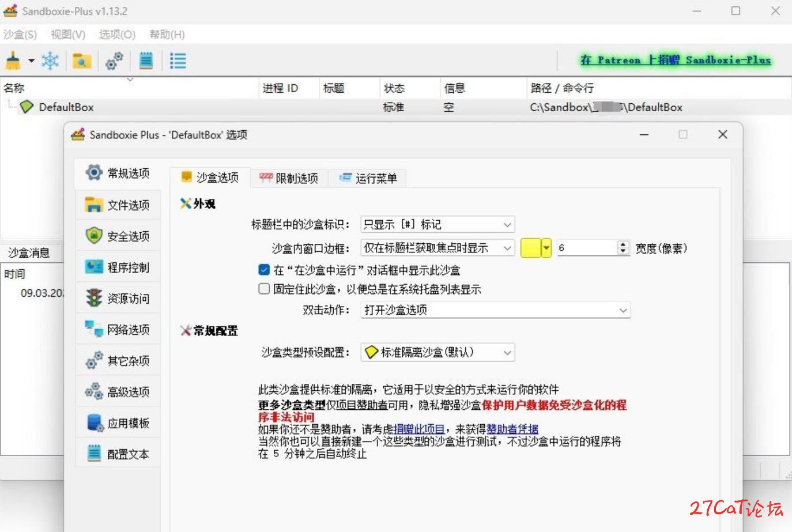Click the list view icon in main toolbar
This screenshot has width=792, height=532.
[x=178, y=61]
